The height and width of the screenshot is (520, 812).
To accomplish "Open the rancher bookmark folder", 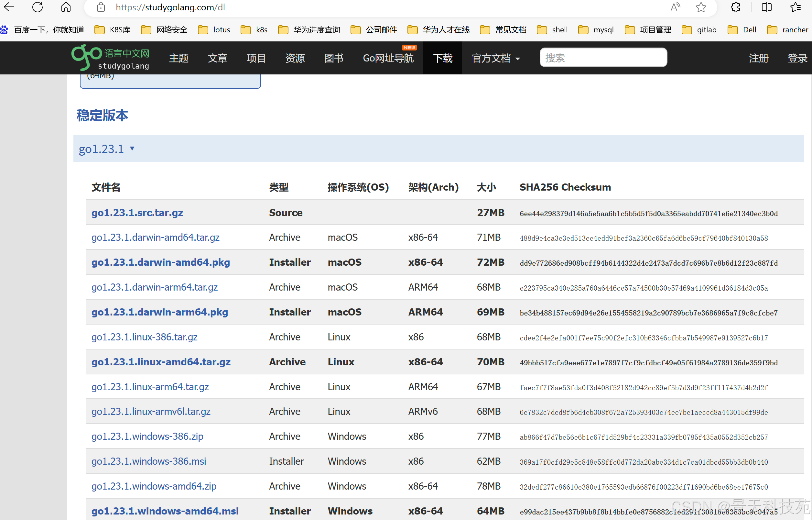I will pyautogui.click(x=788, y=30).
